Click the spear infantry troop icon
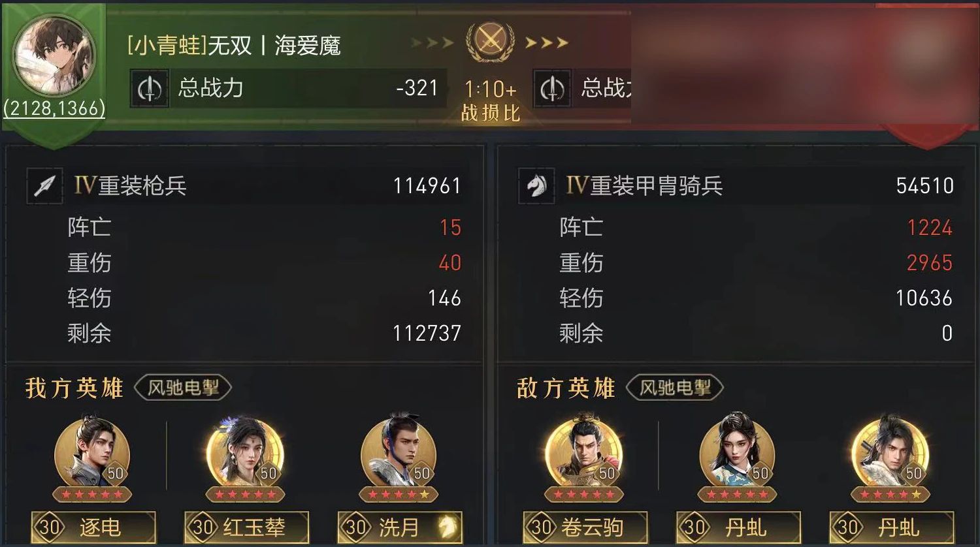The image size is (980, 547). pos(45,187)
